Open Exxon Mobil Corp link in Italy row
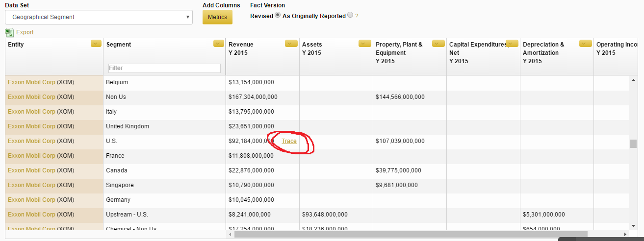Viewport: 644px width, 241px height. pyautogui.click(x=31, y=112)
